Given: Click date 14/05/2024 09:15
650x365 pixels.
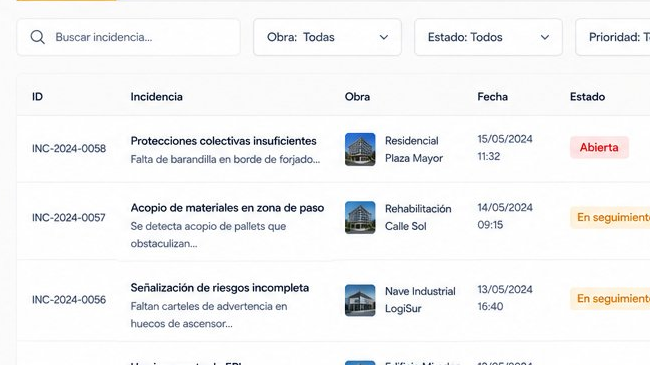Looking at the screenshot, I should point(505,216).
